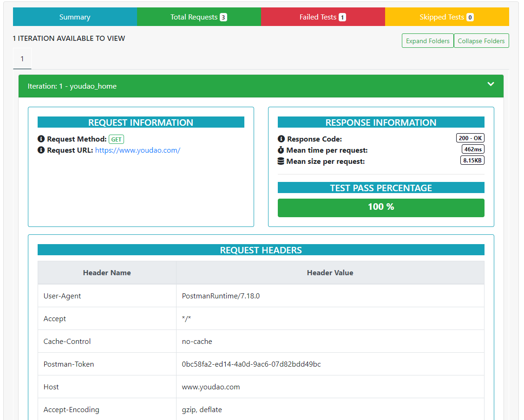Click the Failed Tests count badge 1
This screenshot has height=420, width=524.
(342, 17)
